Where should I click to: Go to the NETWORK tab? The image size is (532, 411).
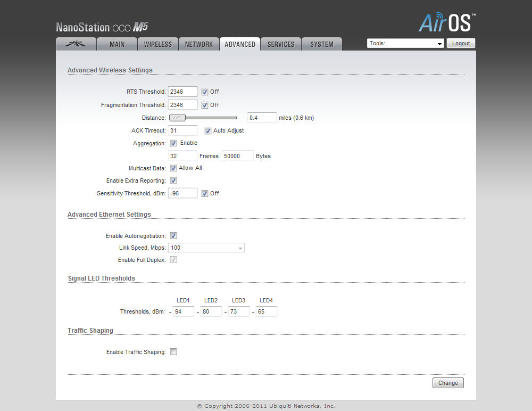[x=199, y=44]
